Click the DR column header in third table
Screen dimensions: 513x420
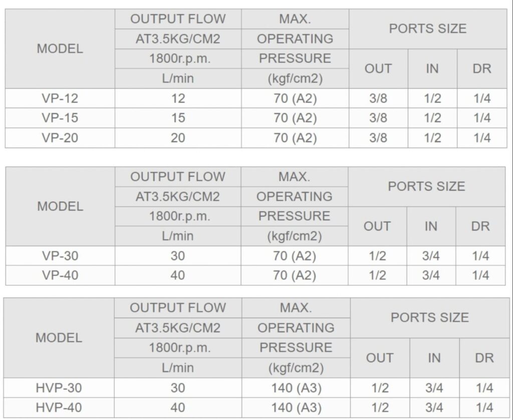point(484,358)
